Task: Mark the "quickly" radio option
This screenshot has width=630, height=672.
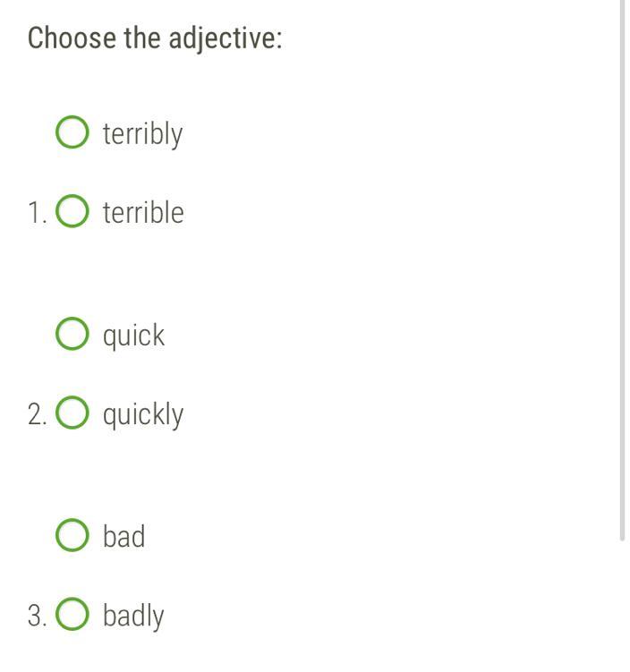Action: tap(72, 413)
